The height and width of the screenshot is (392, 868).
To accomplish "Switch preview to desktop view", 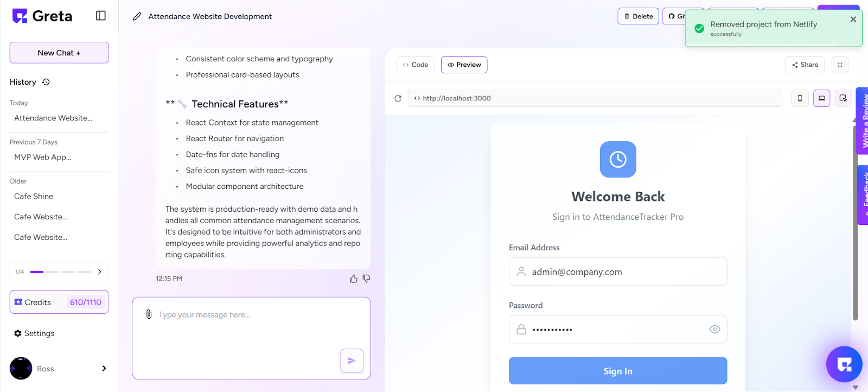I will 821,98.
